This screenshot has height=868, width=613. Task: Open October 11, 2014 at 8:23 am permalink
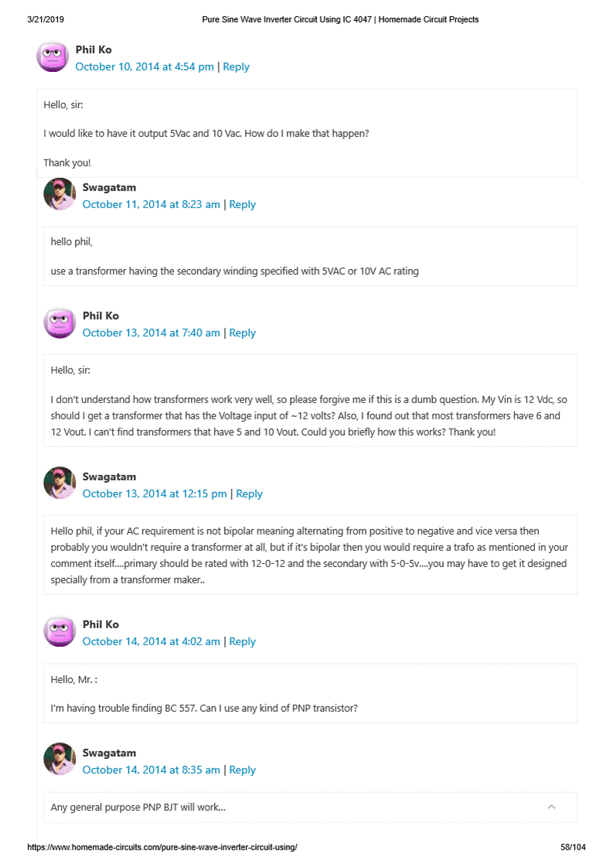[151, 204]
